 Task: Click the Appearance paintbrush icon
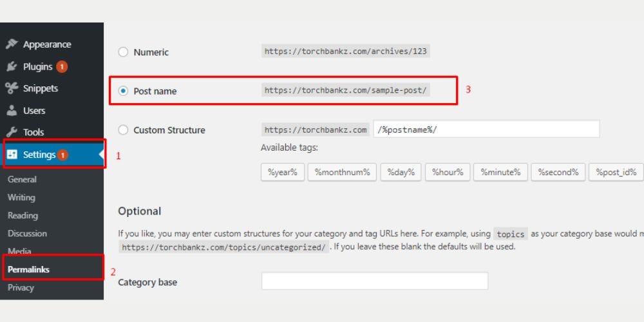coord(11,44)
